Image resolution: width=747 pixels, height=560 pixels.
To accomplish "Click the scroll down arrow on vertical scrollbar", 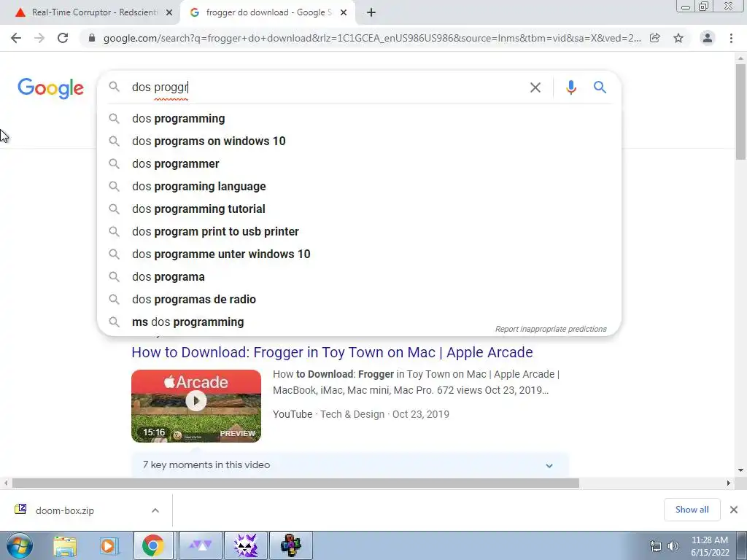I will [x=740, y=470].
